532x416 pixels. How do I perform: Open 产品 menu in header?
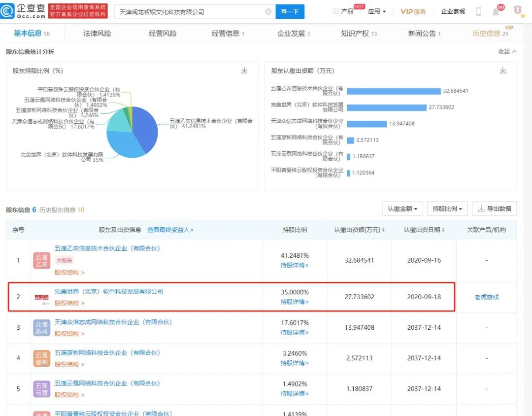(347, 11)
